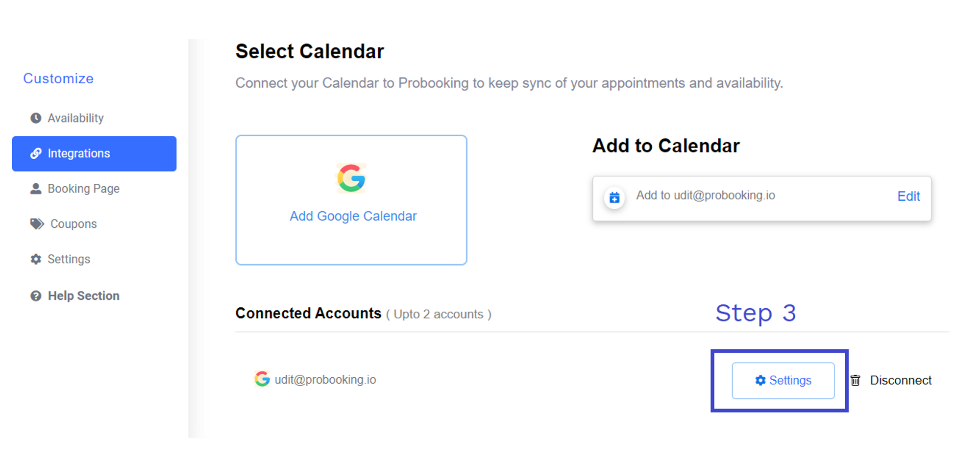Click the Add Google Calendar link
This screenshot has width=980, height=465.
point(353,216)
